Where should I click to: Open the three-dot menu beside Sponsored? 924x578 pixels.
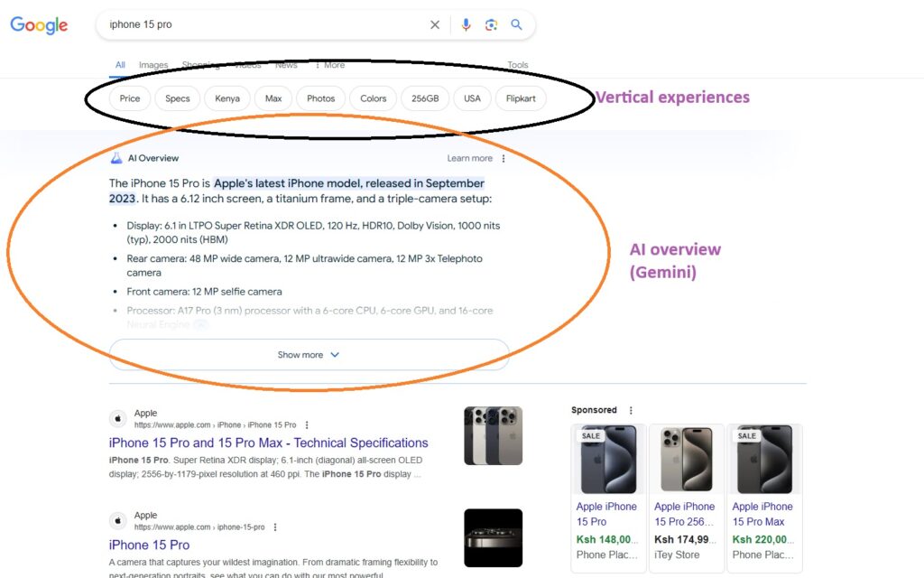(631, 410)
